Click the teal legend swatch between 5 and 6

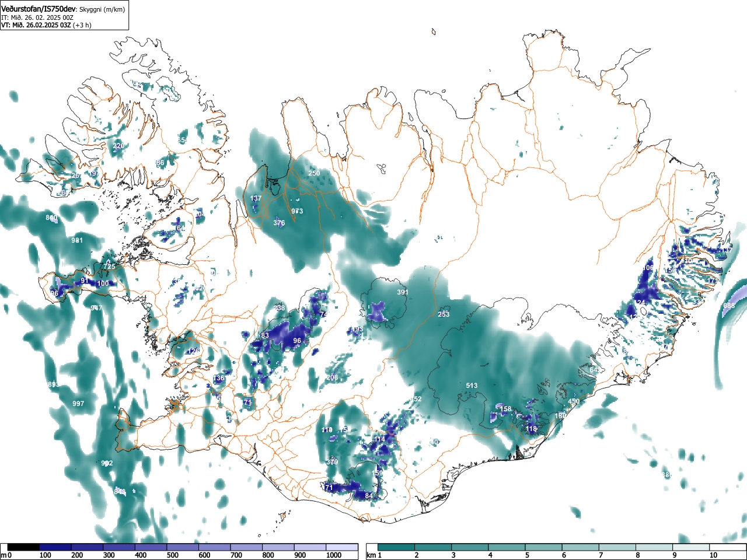(544, 547)
